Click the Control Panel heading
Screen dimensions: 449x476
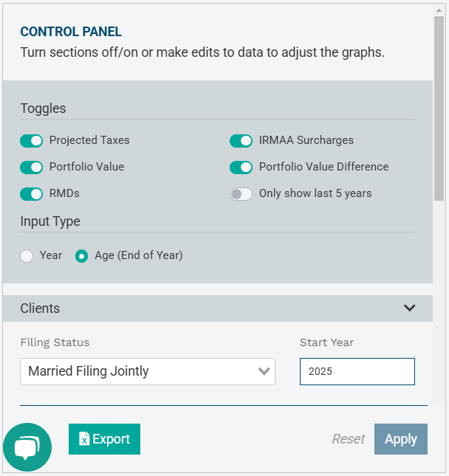71,32
